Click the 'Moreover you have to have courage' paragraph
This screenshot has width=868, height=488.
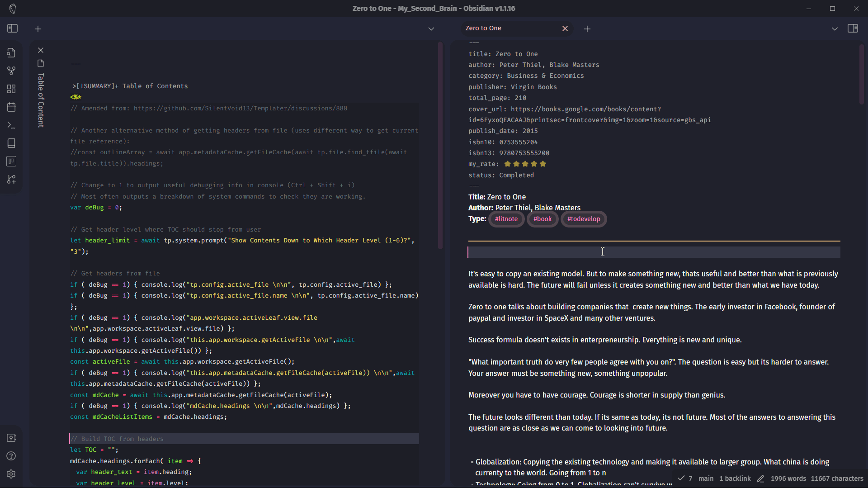pyautogui.click(x=597, y=395)
